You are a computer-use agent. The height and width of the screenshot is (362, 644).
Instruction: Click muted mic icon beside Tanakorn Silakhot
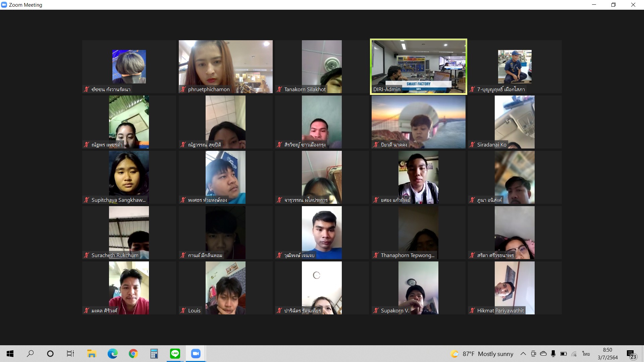pos(279,89)
